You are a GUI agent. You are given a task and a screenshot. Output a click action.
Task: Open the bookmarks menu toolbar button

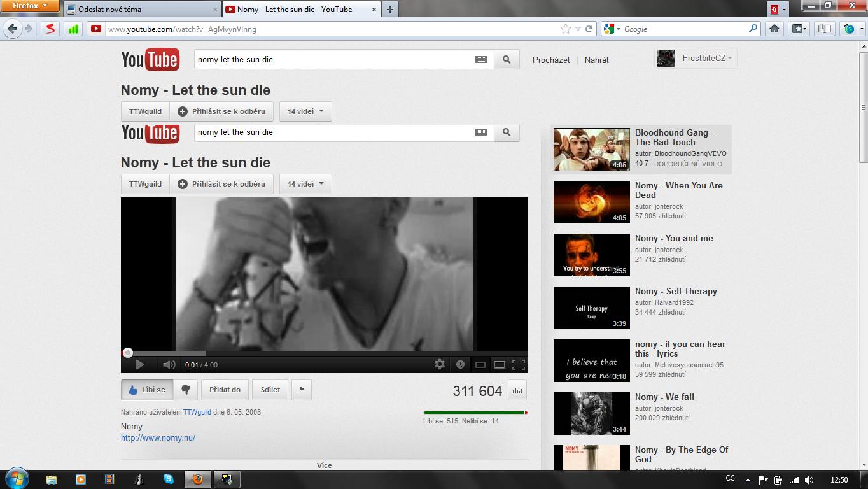[x=799, y=29]
